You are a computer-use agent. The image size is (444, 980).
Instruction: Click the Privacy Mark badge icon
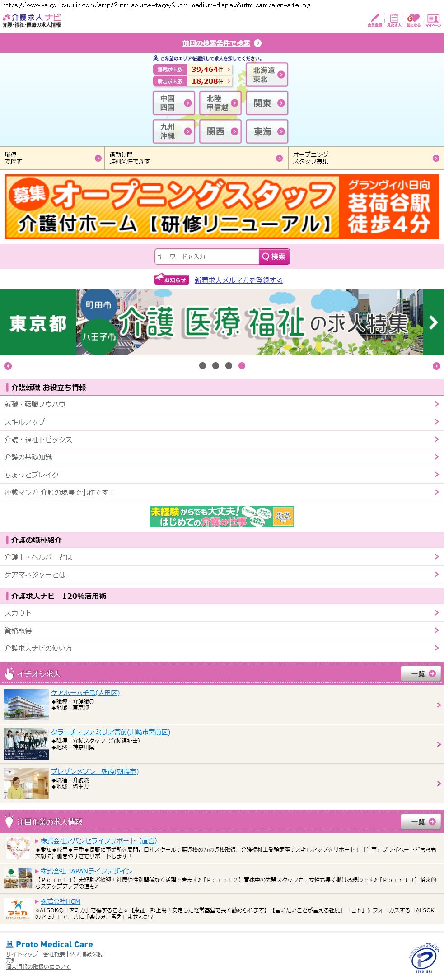click(x=424, y=958)
